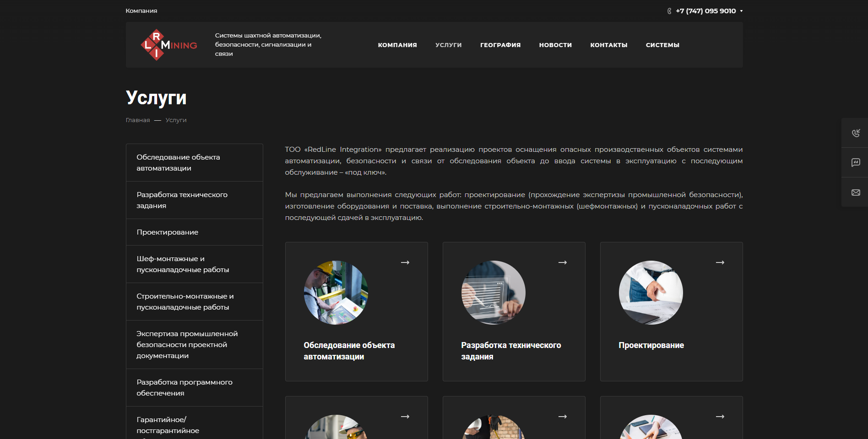Click arrow icon on Разработка технического задания card
868x439 pixels.
563,262
